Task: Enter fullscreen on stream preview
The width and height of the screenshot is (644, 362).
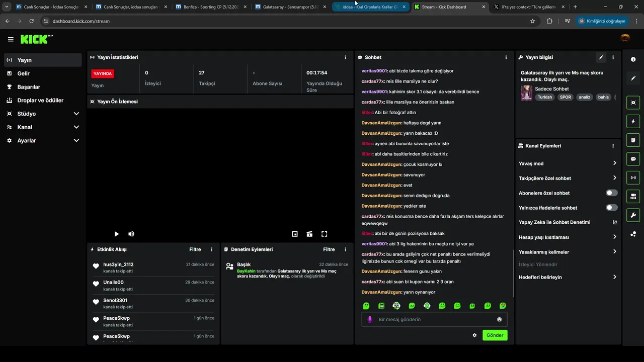Action: click(x=325, y=234)
